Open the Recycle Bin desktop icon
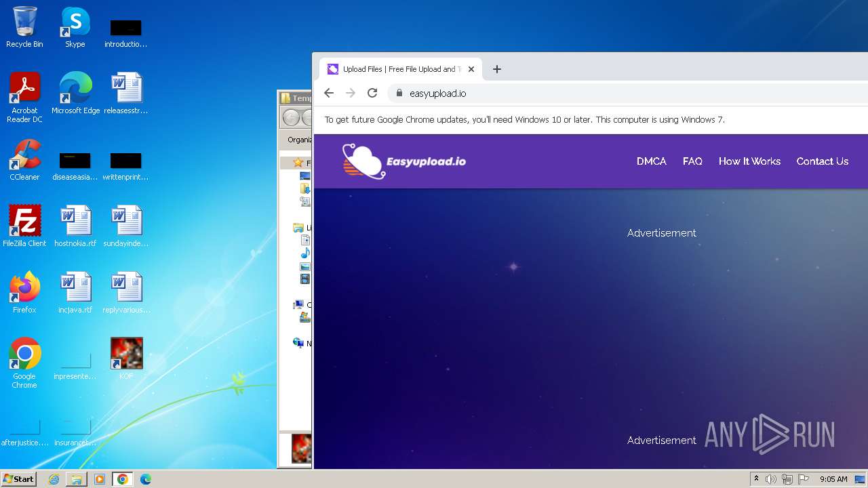The width and height of the screenshot is (868, 488). tap(24, 27)
